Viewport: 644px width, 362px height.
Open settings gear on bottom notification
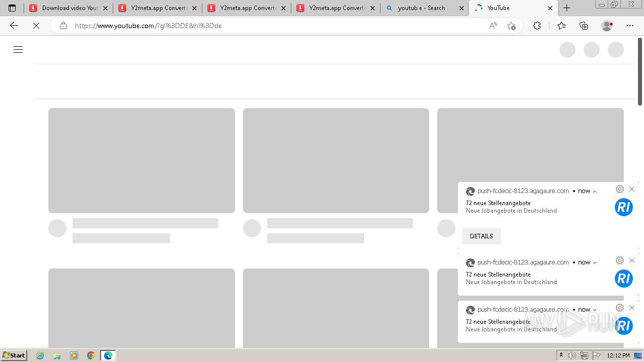pyautogui.click(x=620, y=308)
